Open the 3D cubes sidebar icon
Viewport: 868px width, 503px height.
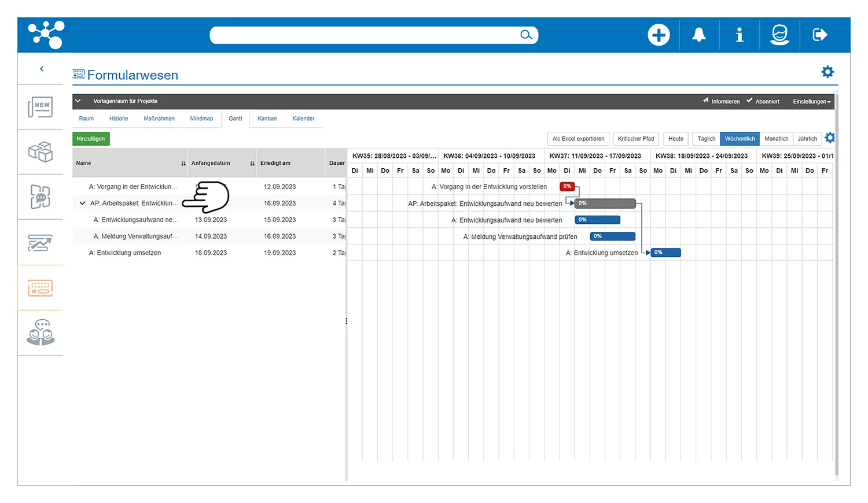pos(41,152)
